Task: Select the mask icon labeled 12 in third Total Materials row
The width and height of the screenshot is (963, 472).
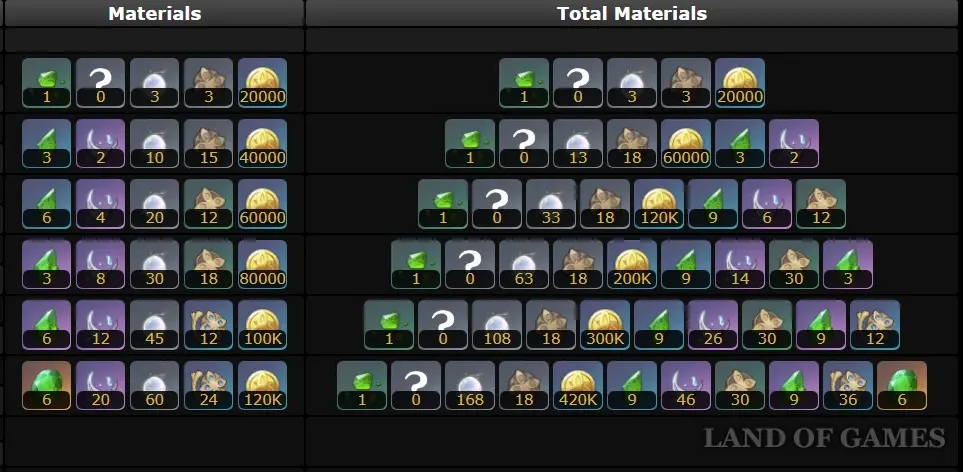Action: pyautogui.click(x=821, y=204)
